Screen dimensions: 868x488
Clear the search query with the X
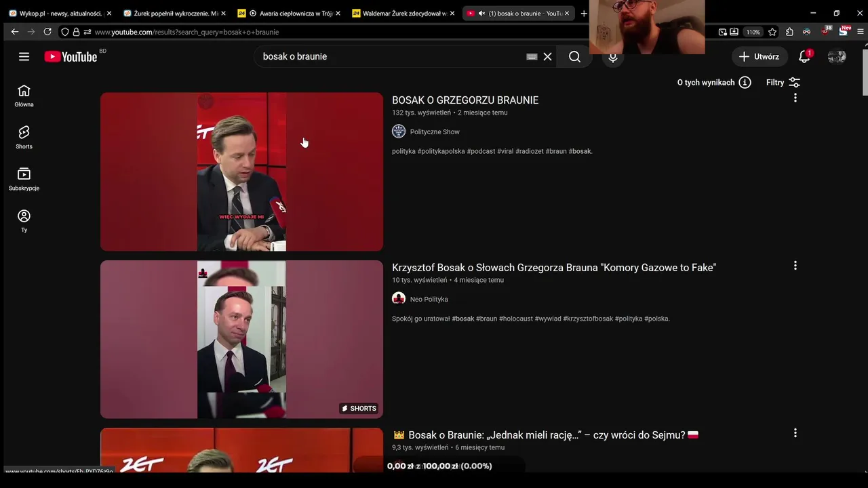(547, 57)
